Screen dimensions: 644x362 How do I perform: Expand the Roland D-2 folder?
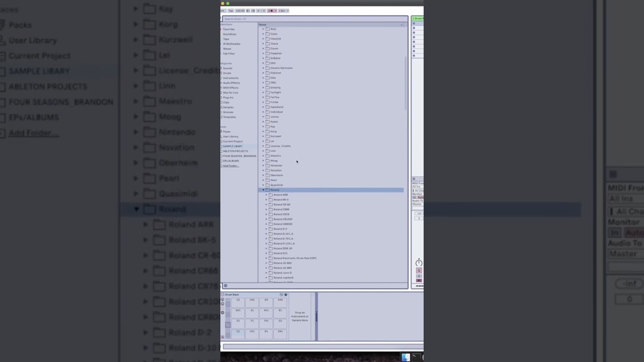[266, 229]
